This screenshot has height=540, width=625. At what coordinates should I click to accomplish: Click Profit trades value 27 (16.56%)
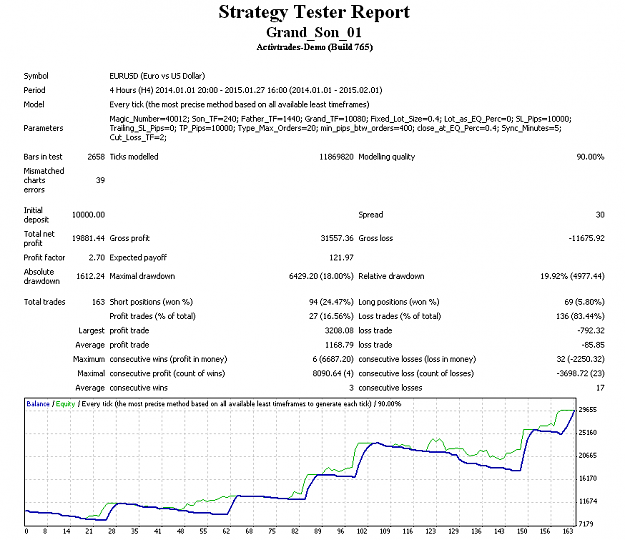[x=331, y=316]
